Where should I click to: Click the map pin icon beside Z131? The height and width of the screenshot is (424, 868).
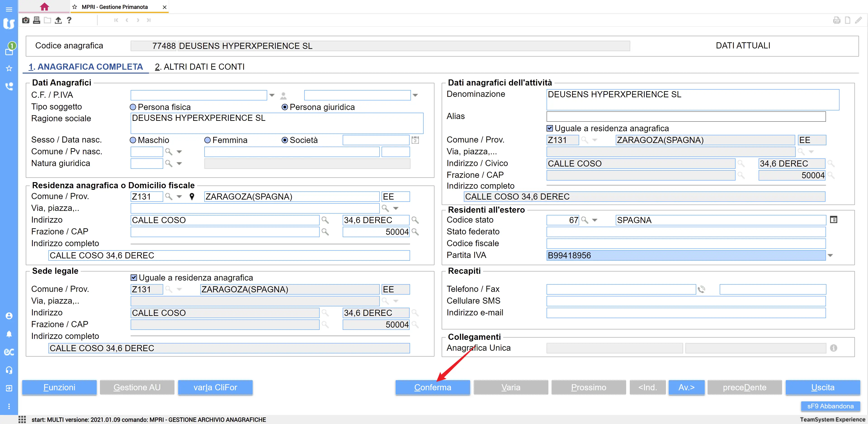192,197
